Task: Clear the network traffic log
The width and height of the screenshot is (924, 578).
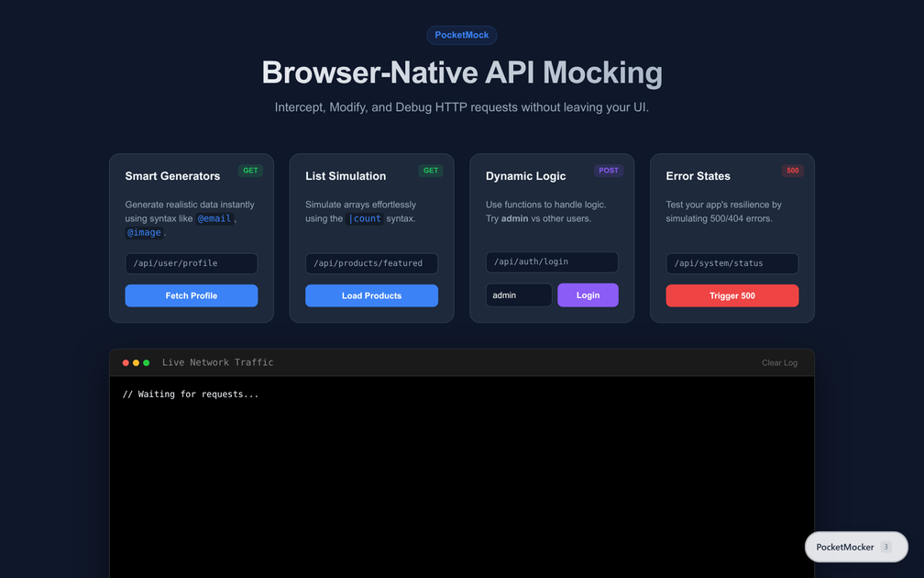Action: (x=779, y=362)
